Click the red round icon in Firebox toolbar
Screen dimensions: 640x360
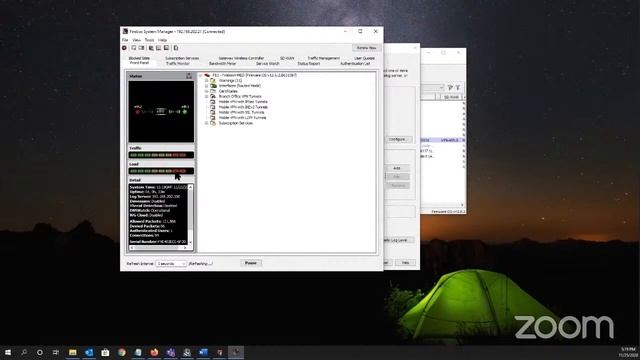point(124,48)
